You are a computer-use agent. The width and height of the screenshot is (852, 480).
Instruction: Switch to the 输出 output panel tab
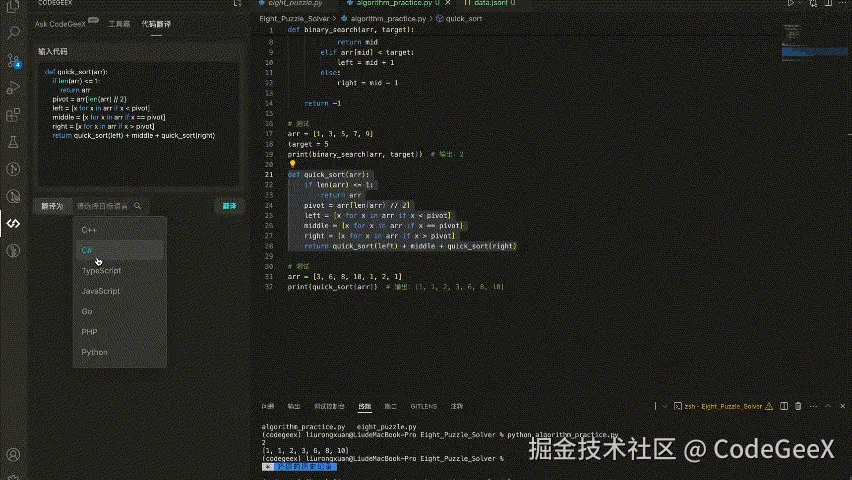pyautogui.click(x=294, y=406)
